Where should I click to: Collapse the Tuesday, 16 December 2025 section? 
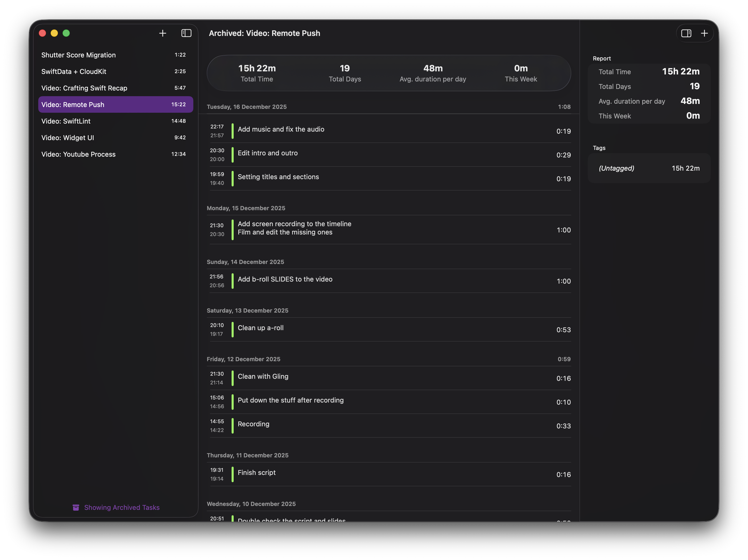pyautogui.click(x=247, y=107)
